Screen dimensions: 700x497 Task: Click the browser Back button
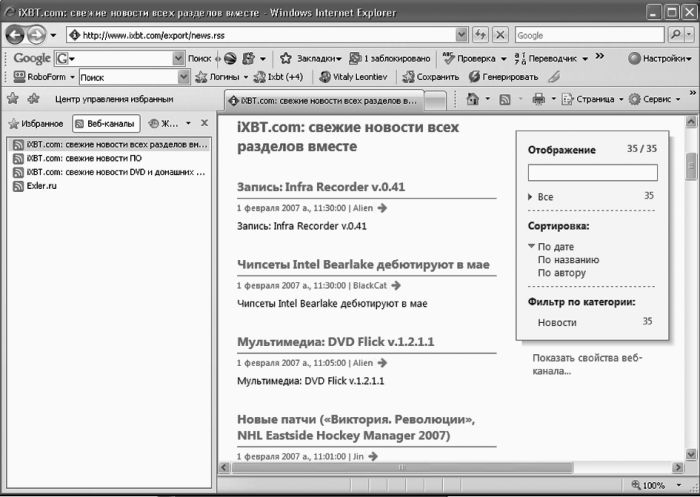(17, 35)
